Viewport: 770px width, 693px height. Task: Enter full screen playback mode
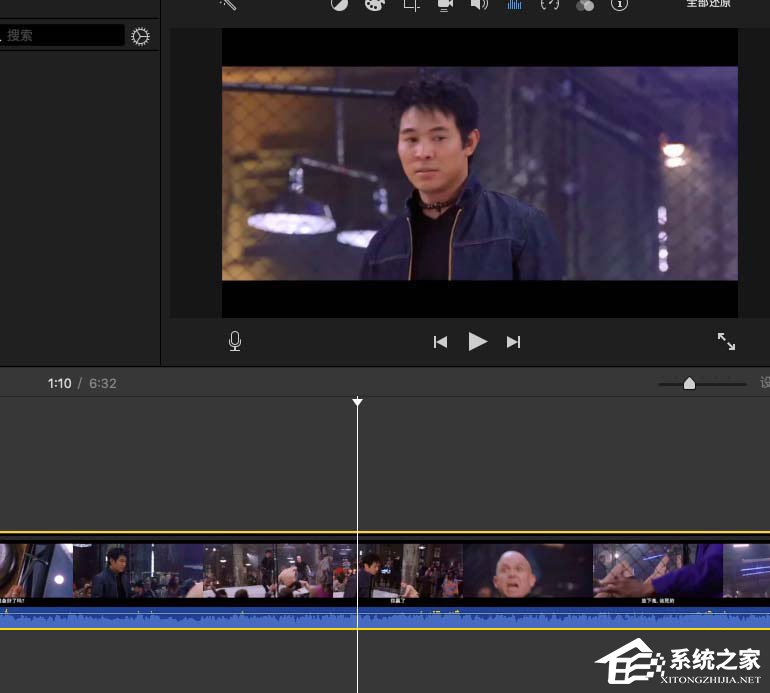click(726, 341)
